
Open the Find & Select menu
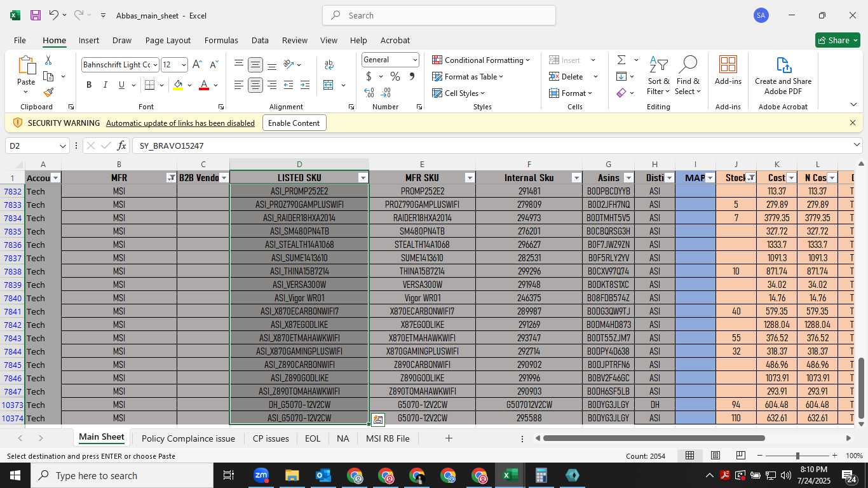(x=688, y=76)
